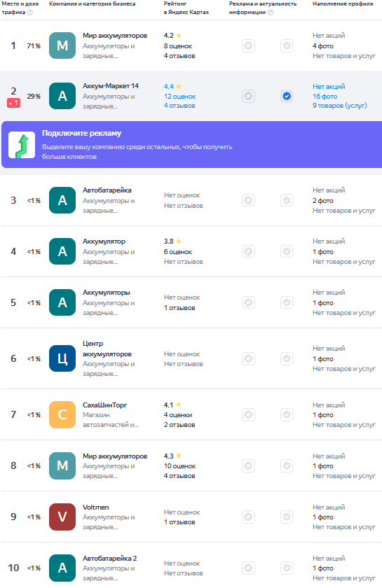
Task: Click the company name 'Автобатарейка' in row 3
Action: pyautogui.click(x=107, y=190)
